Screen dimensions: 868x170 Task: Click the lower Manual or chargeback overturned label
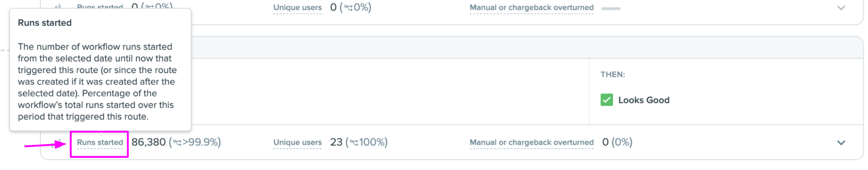point(531,142)
